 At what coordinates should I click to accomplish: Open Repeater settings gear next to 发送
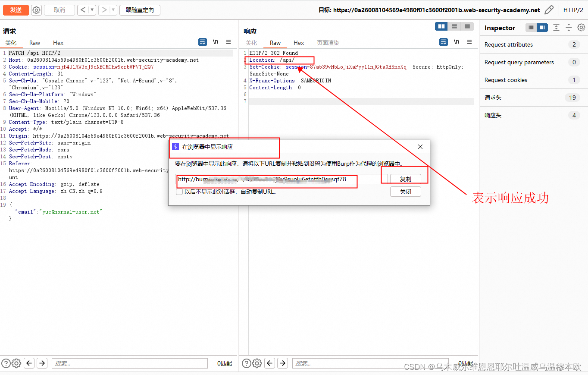point(36,10)
